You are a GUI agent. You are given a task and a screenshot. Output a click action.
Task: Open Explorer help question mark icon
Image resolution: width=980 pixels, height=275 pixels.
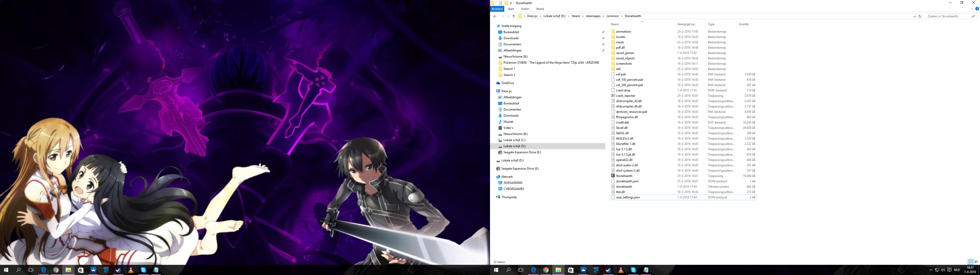click(977, 9)
